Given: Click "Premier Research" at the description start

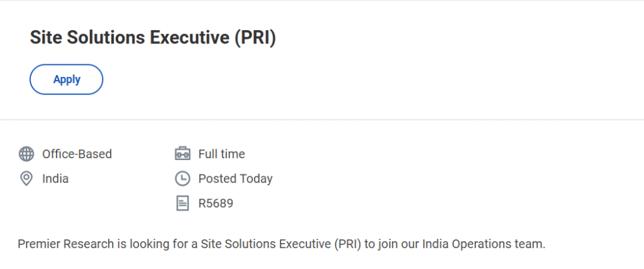Looking at the screenshot, I should (58, 244).
